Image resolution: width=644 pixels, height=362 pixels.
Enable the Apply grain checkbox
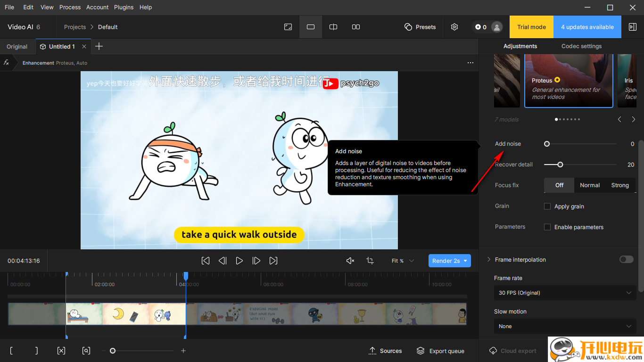547,206
